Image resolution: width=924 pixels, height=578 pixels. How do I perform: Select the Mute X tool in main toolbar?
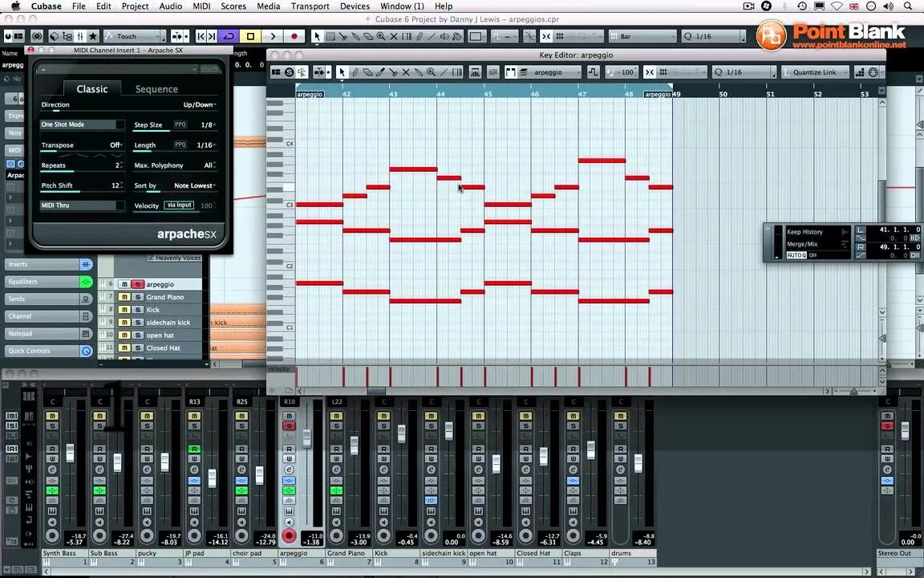click(394, 37)
